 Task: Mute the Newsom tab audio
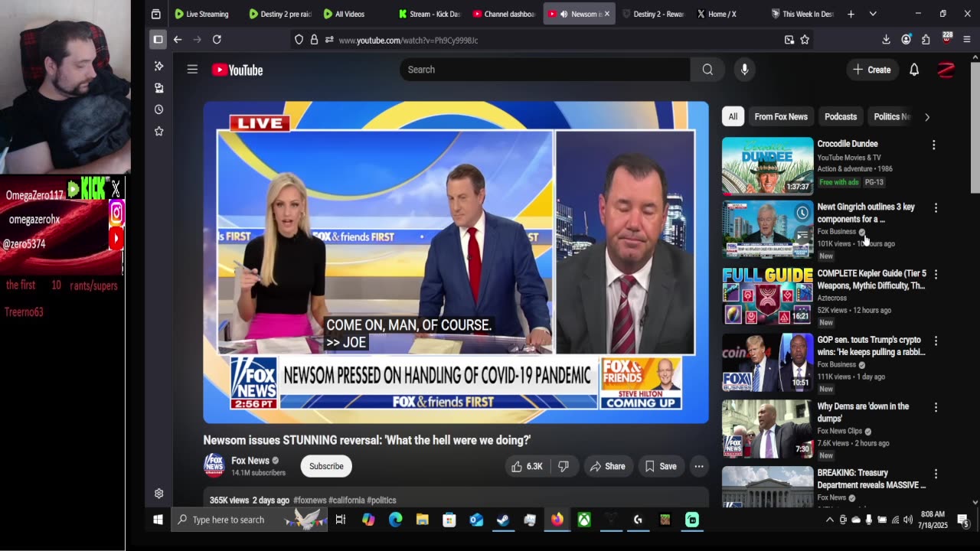coord(563,14)
